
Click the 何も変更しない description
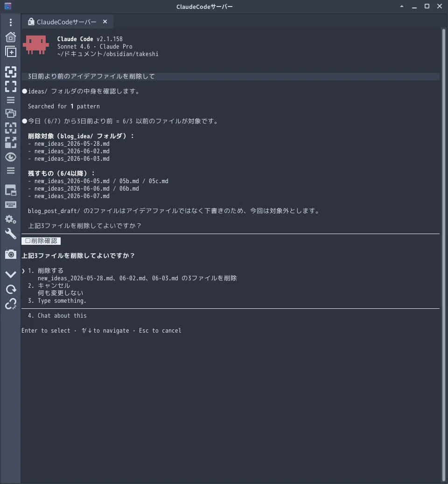click(x=60, y=293)
